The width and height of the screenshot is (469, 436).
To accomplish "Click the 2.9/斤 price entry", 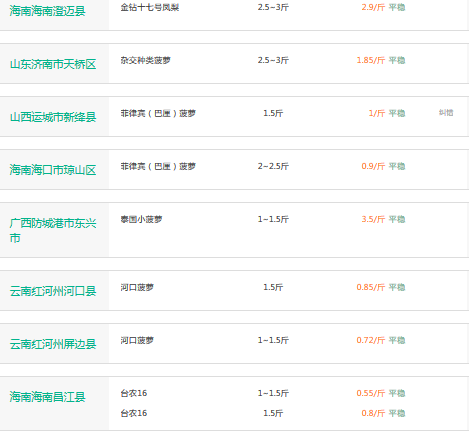I will [373, 7].
